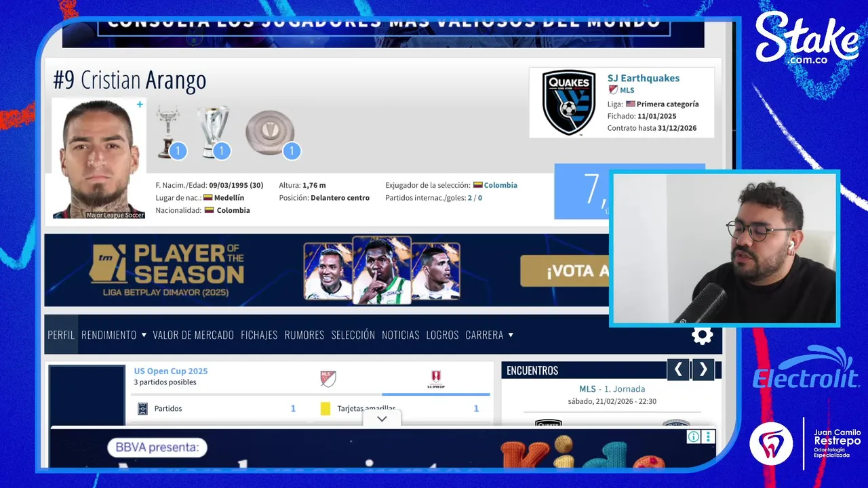Viewport: 868px width, 488px height.
Task: Click international matches count 2
Action: coord(470,198)
